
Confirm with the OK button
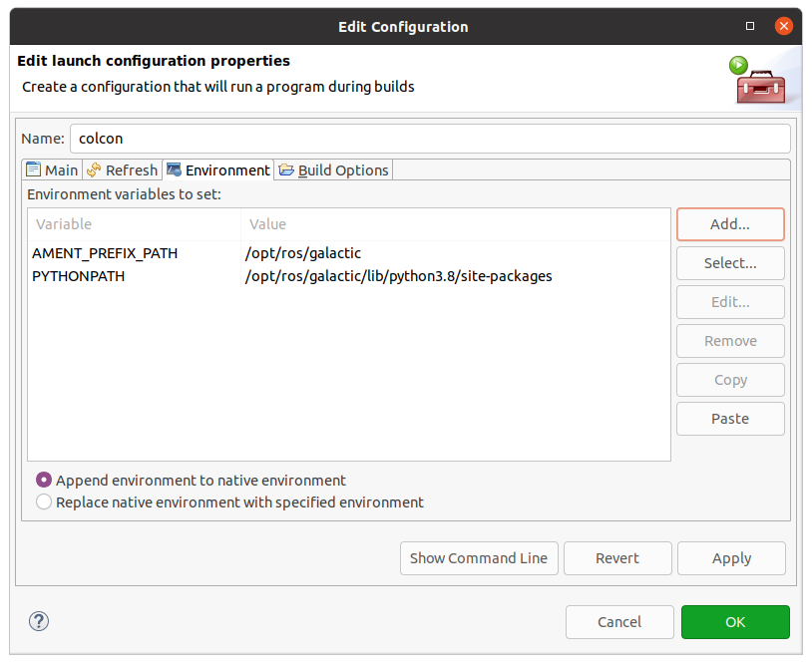tap(735, 621)
